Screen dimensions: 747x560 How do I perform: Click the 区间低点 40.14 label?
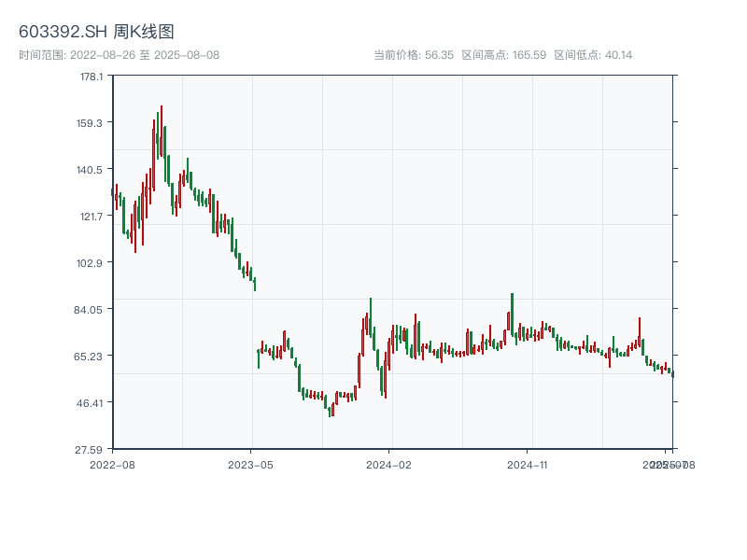(x=593, y=55)
